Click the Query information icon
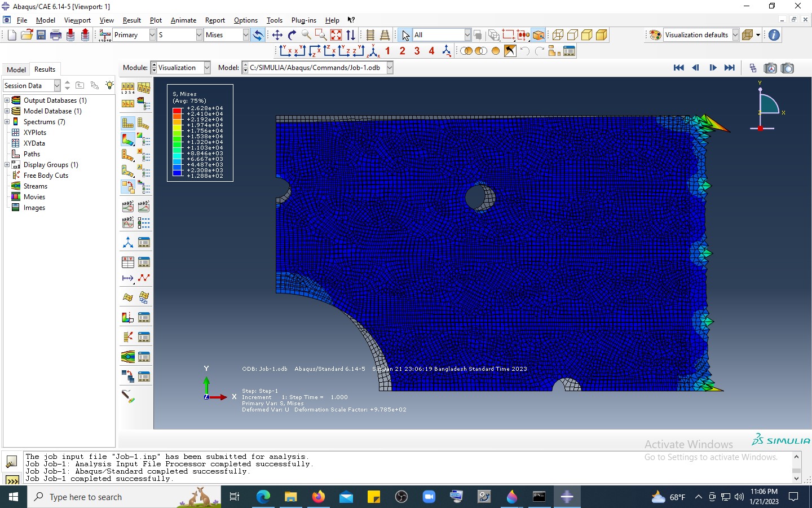 (774, 35)
